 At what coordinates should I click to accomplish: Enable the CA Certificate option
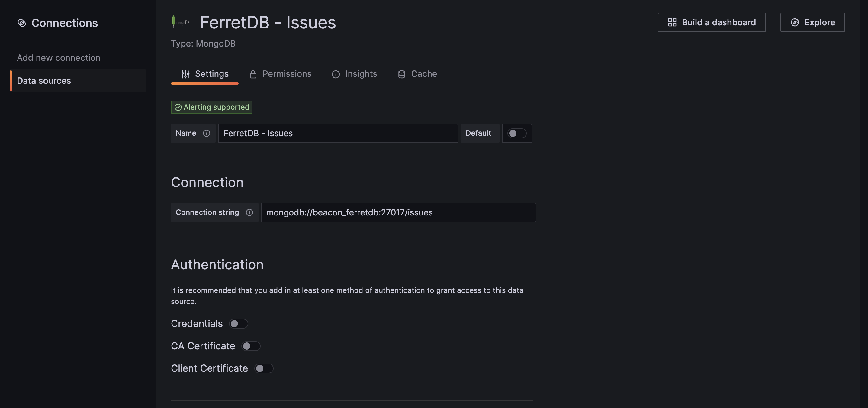tap(251, 346)
